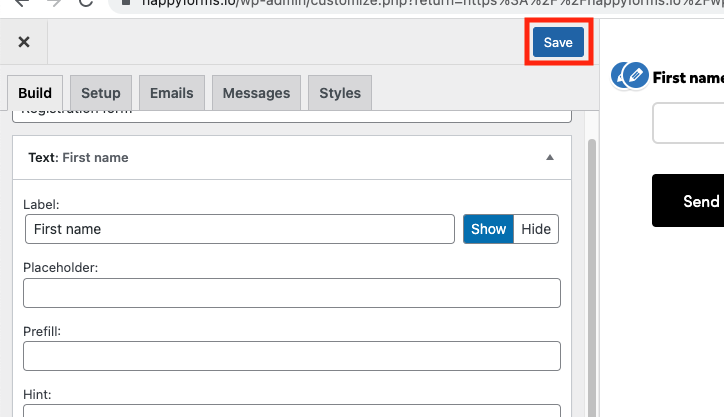Image resolution: width=724 pixels, height=417 pixels.
Task: Click the Send button in form preview
Action: coord(688,200)
